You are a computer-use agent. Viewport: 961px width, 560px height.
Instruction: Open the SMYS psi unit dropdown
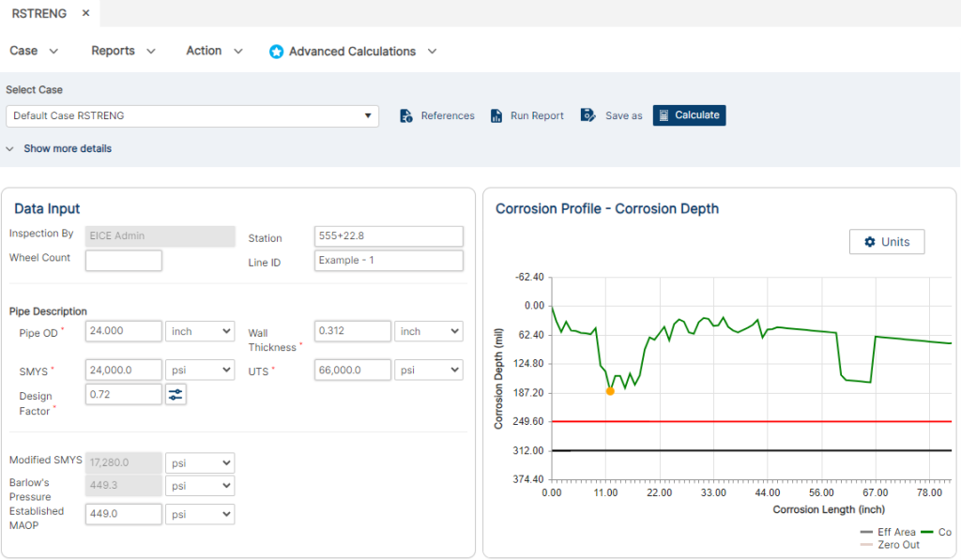point(200,370)
